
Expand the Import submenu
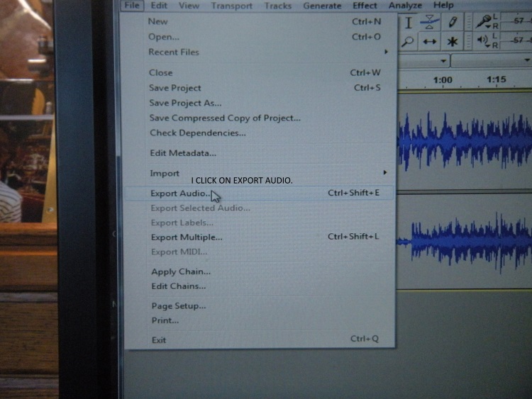pyautogui.click(x=260, y=173)
